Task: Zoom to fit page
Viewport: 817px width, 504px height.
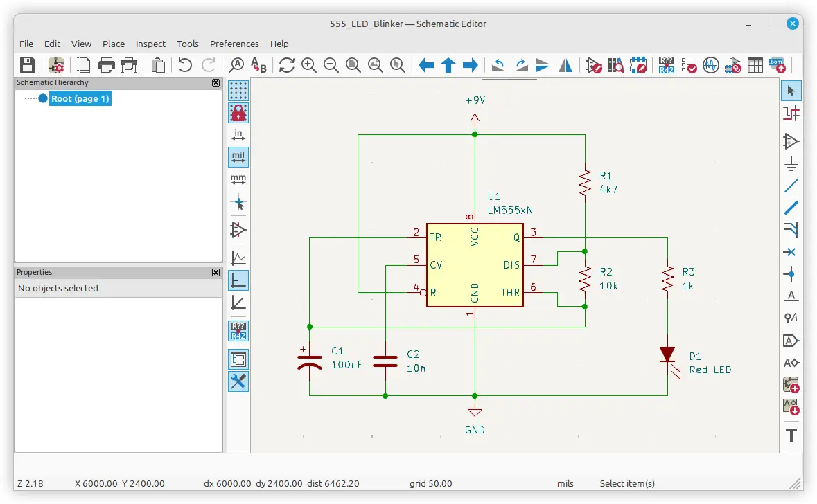Action: tap(353, 65)
